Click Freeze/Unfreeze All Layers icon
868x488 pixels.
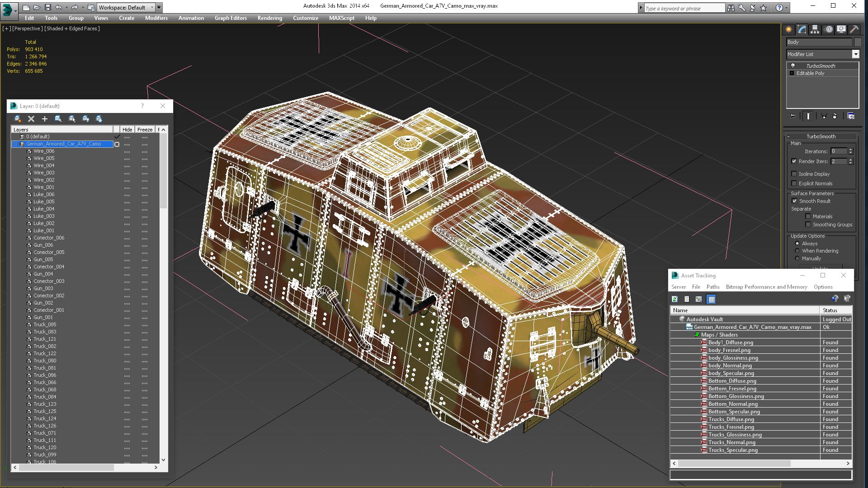pos(99,119)
